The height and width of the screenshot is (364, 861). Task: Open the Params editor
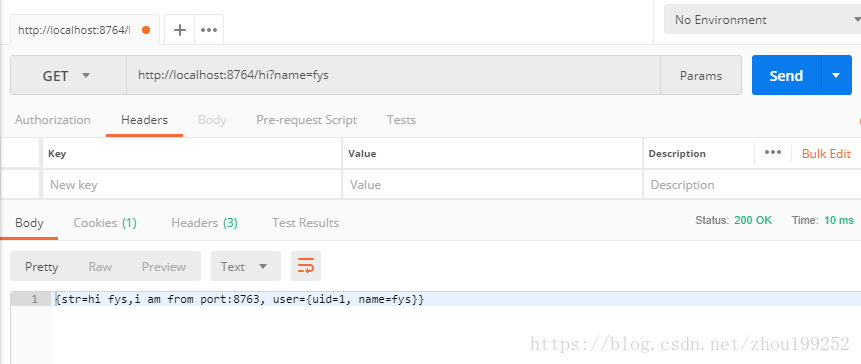pyautogui.click(x=701, y=76)
